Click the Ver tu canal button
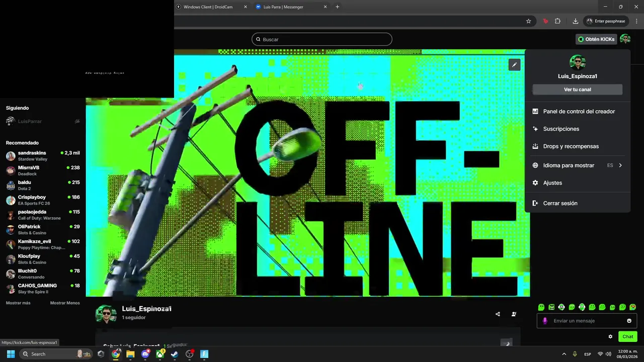Screen dimensions: 644x362 pos(578,89)
